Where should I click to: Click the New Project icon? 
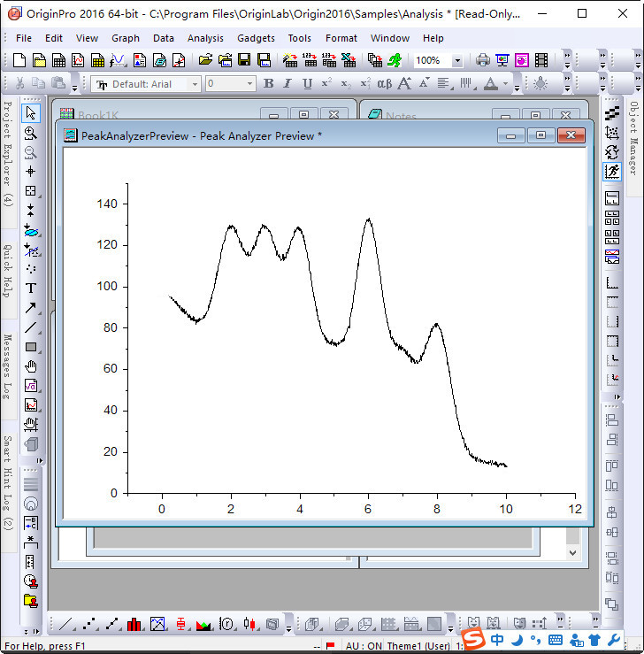tap(19, 60)
